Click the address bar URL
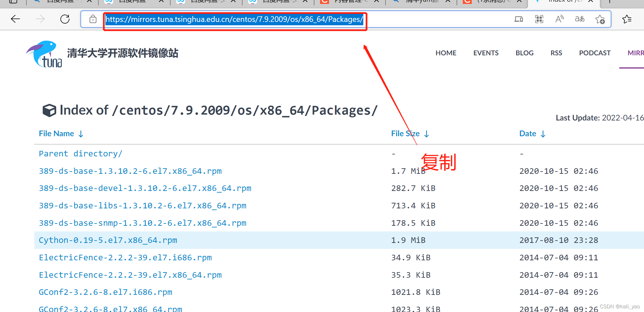Screen dimensions: 644x312 click(x=234, y=19)
